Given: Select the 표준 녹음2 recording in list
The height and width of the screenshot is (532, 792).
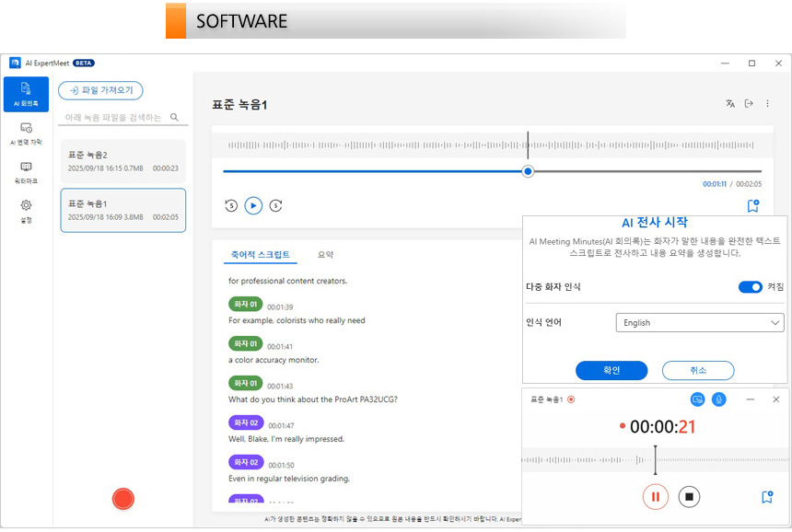Looking at the screenshot, I should [123, 161].
